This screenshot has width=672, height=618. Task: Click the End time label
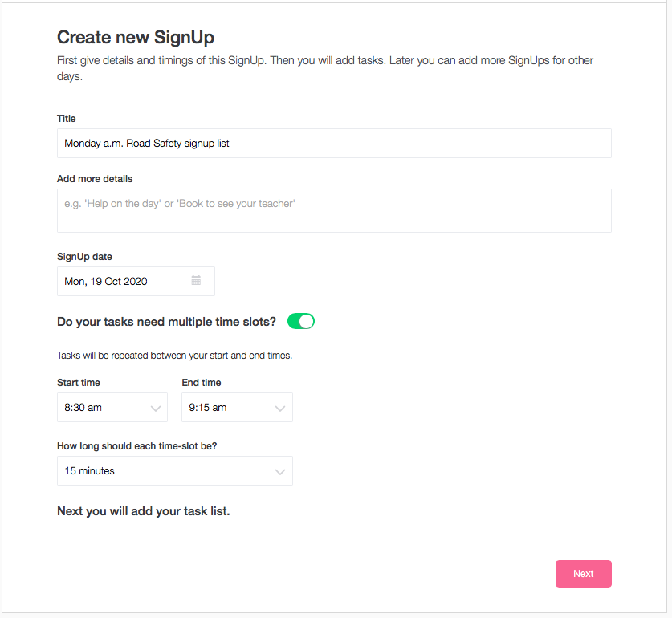(202, 383)
